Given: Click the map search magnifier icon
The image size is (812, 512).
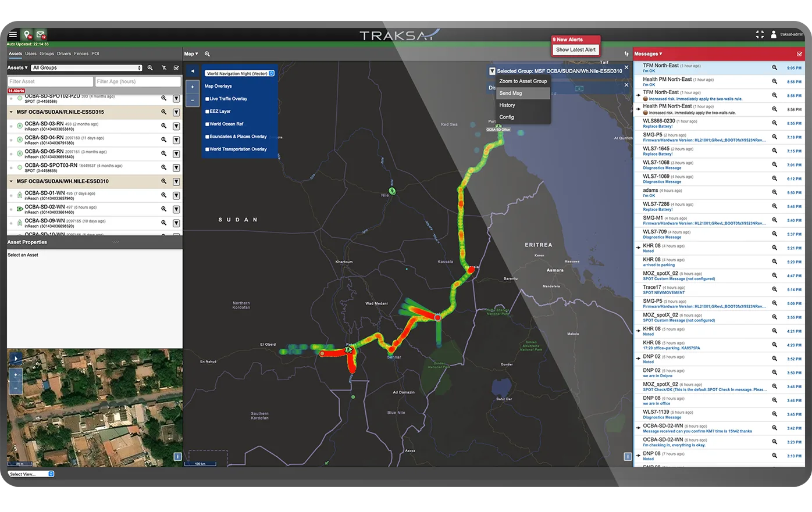Looking at the screenshot, I should [207, 54].
